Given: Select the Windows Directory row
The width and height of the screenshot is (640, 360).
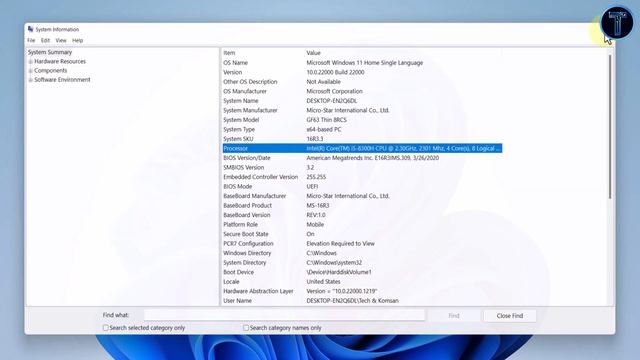Looking at the screenshot, I should pyautogui.click(x=362, y=253).
